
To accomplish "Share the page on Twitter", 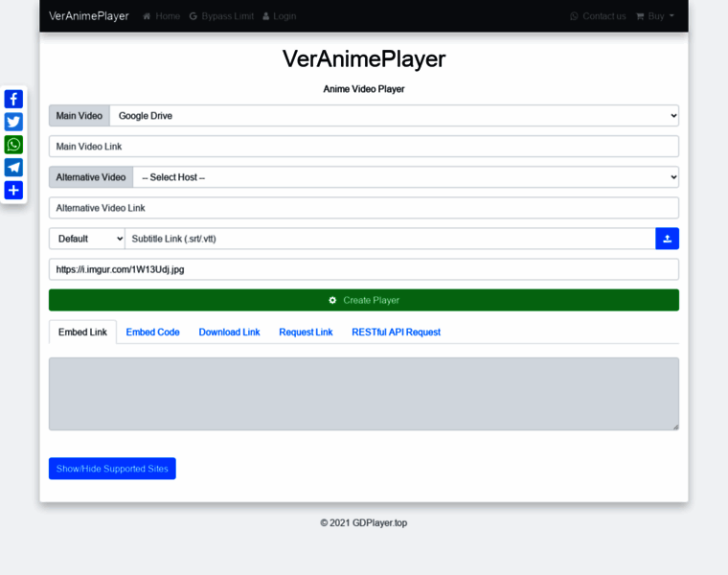I will pyautogui.click(x=13, y=122).
